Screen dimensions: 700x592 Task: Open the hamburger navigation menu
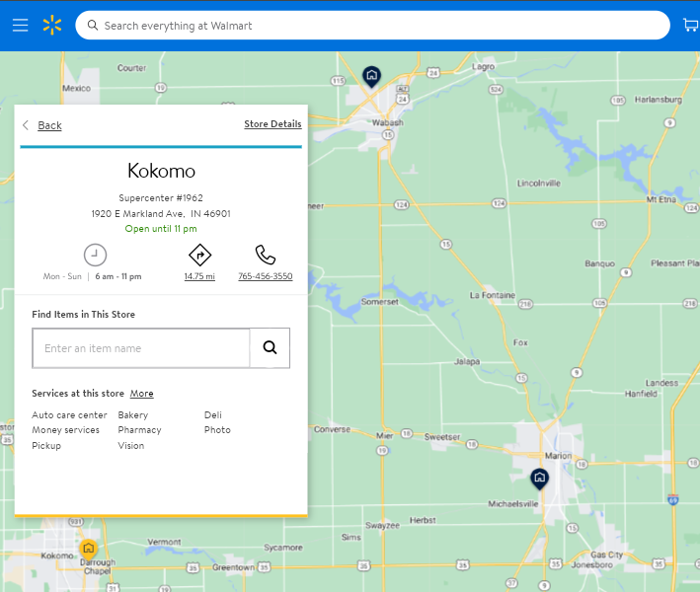coord(20,25)
